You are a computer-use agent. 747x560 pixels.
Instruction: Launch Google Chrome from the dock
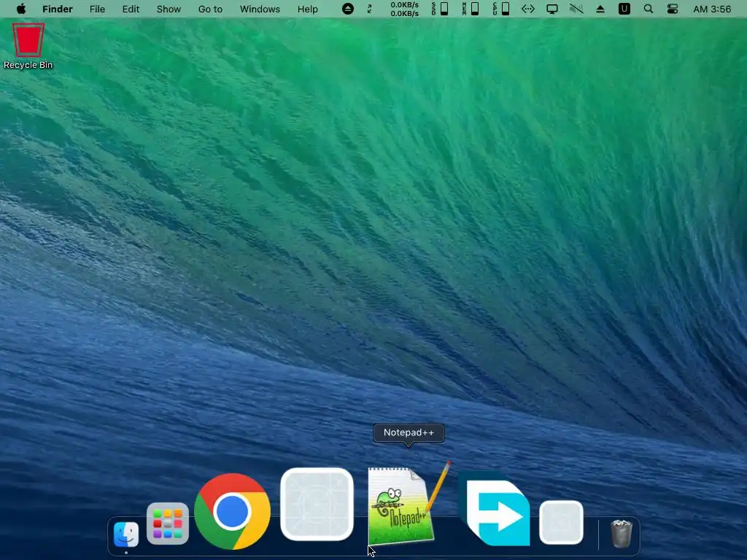pos(232,511)
